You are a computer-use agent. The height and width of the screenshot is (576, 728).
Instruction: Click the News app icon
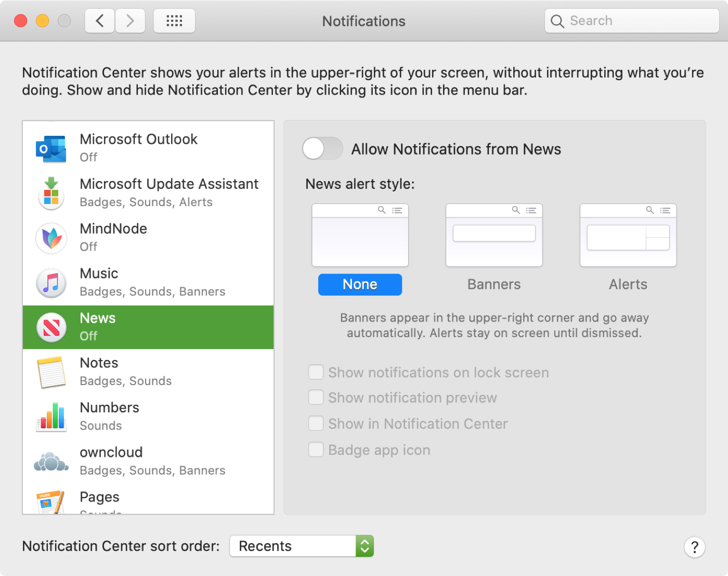[51, 327]
